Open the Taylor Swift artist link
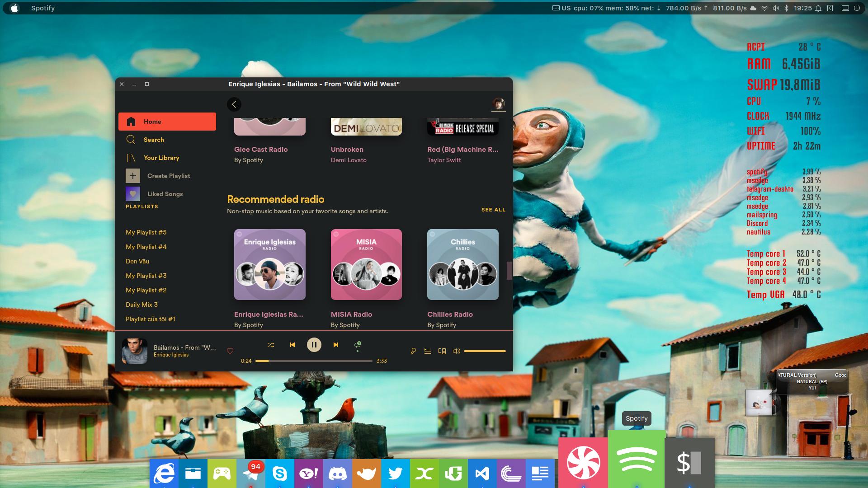 tap(444, 160)
